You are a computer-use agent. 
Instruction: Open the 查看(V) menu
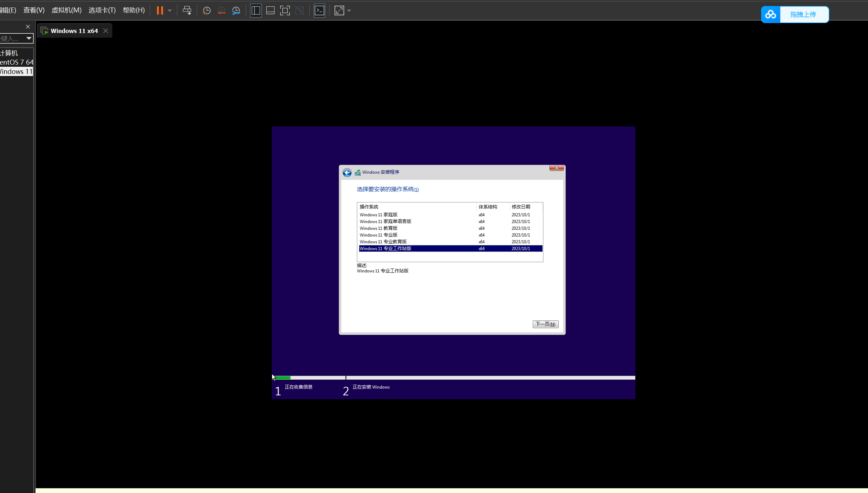pos(34,10)
